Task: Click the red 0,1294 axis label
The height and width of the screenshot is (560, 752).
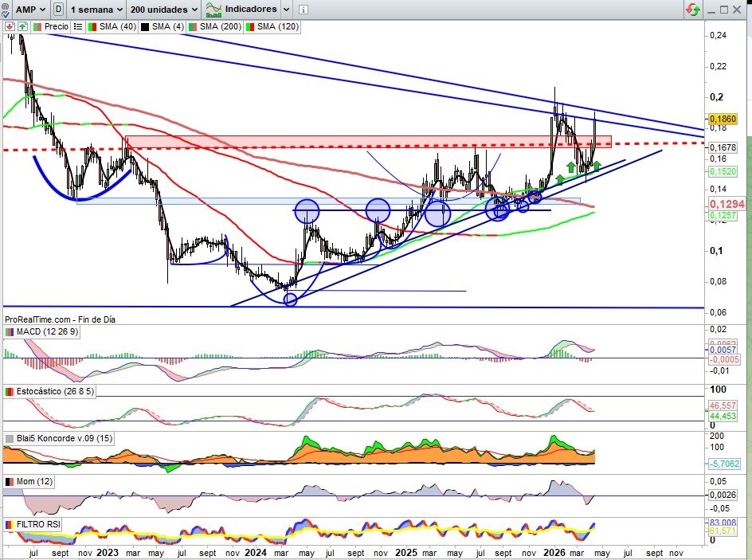Action: pos(727,204)
